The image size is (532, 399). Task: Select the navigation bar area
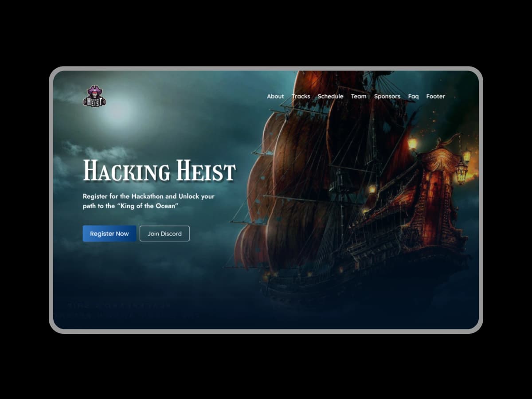355,96
